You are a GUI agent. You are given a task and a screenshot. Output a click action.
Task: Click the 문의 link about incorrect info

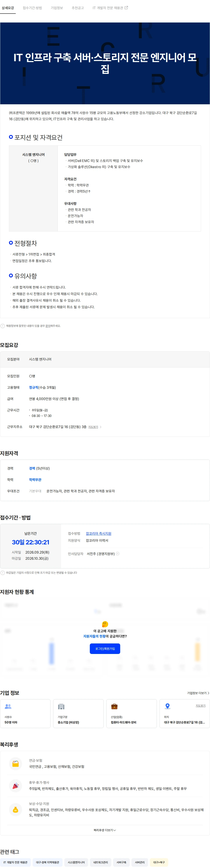click(47, 326)
